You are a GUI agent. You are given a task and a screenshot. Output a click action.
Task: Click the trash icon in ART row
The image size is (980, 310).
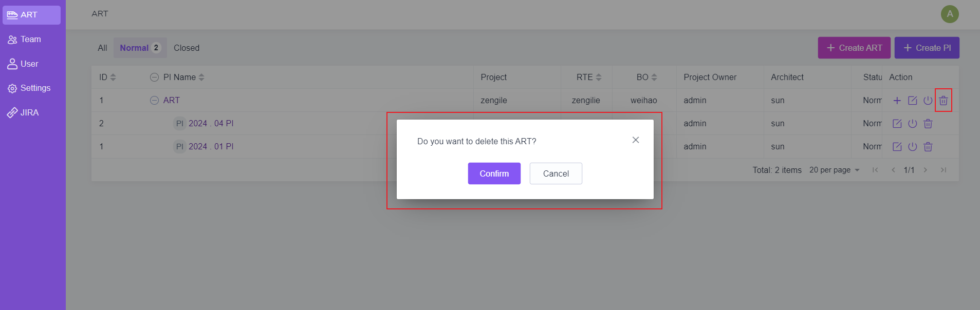point(943,101)
